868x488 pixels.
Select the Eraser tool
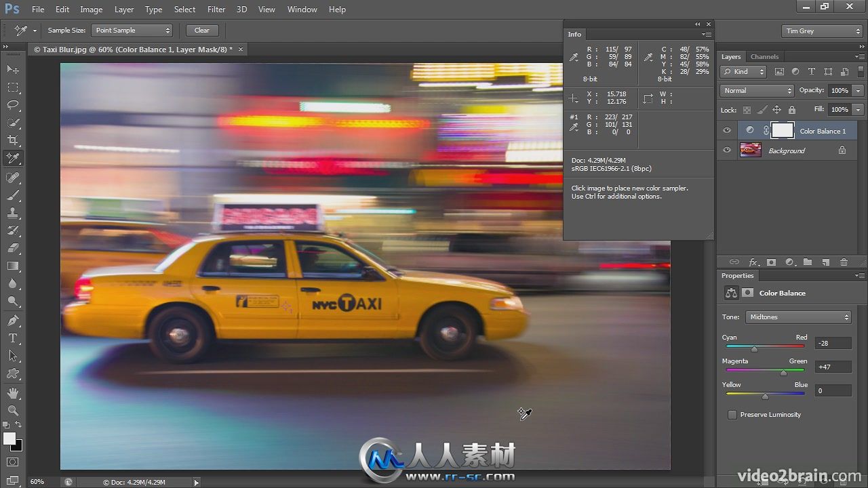[x=13, y=248]
